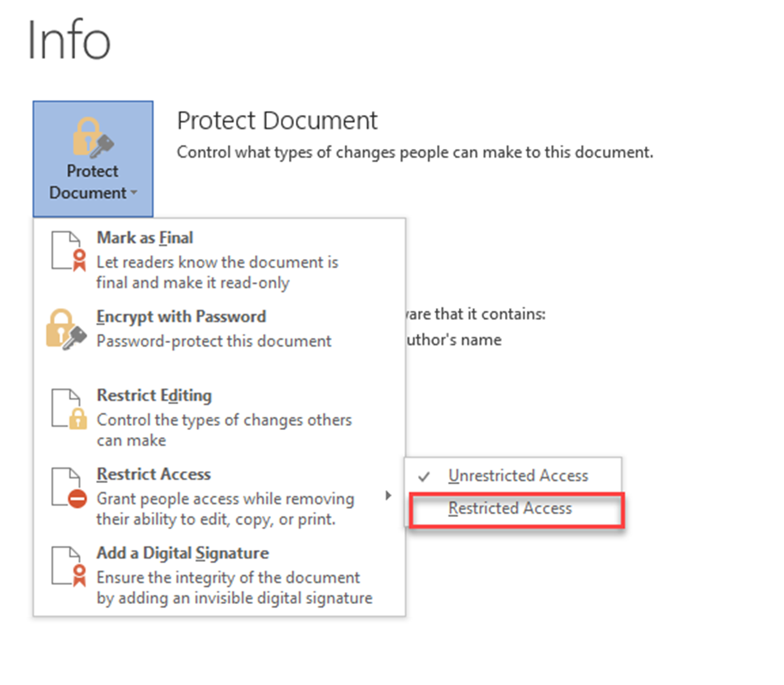Click the locked page icon beside Restrict Editing
Viewport: 784px width, 685px height.
(x=68, y=409)
